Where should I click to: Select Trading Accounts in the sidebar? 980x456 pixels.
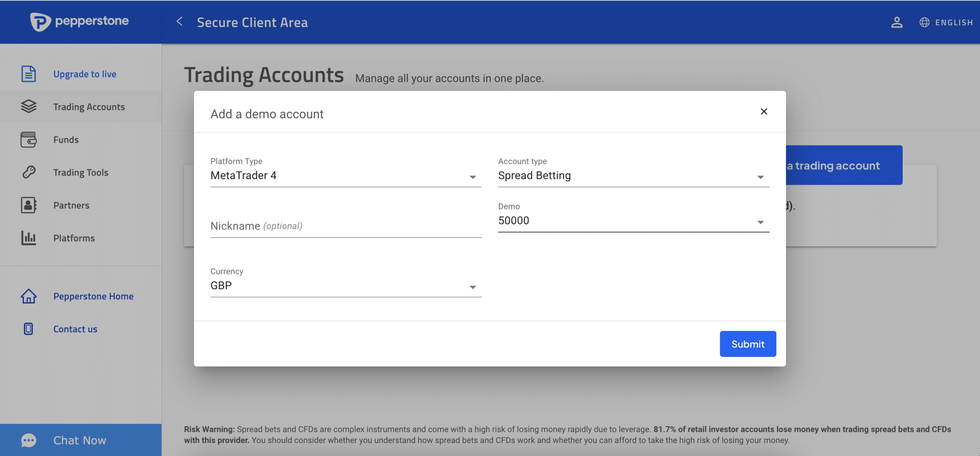pyautogui.click(x=89, y=107)
